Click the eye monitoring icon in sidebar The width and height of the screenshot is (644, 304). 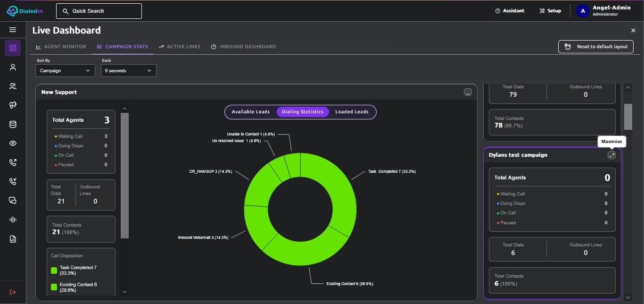(13, 144)
